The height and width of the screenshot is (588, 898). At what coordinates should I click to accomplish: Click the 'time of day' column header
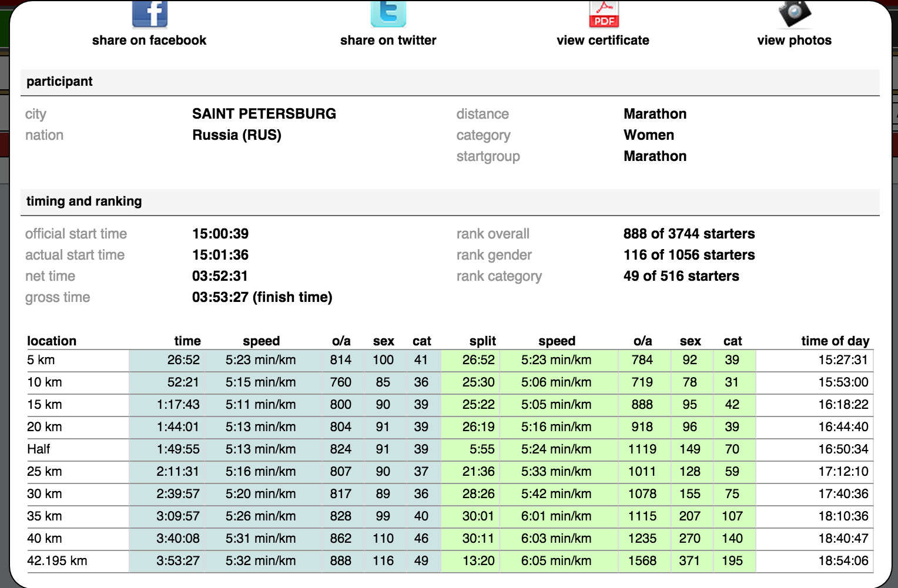point(835,341)
